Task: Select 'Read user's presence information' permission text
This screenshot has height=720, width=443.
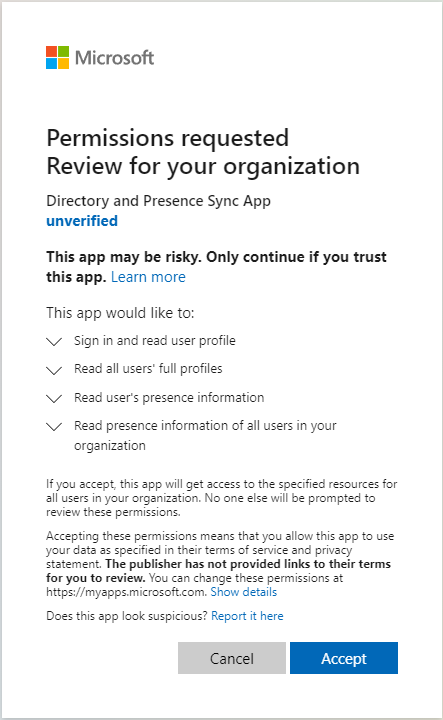Action: (169, 398)
